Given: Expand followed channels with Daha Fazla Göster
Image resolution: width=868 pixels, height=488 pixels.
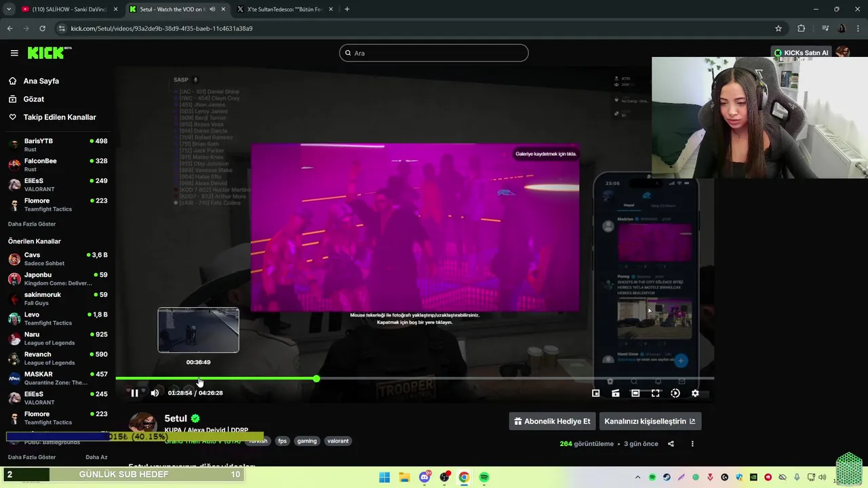Looking at the screenshot, I should tap(32, 224).
